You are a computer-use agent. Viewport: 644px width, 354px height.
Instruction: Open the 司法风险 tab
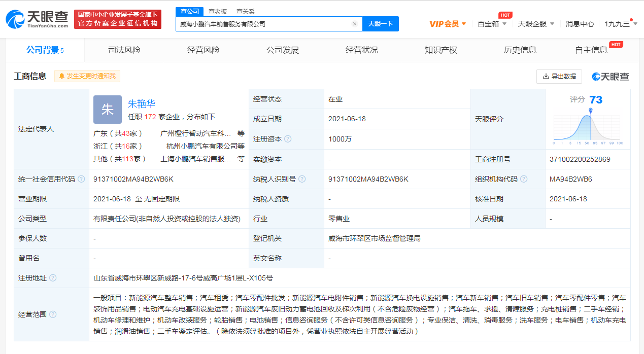coord(125,50)
